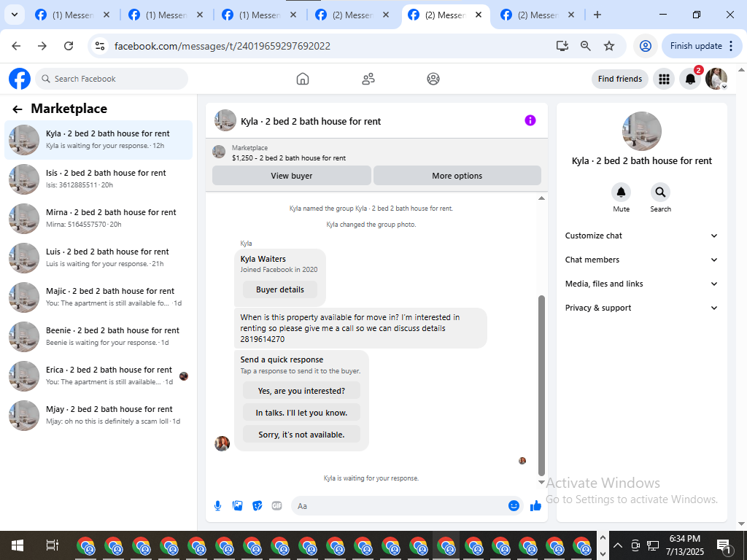Image resolution: width=747 pixels, height=560 pixels.
Task: Choose a GIF for the message
Action: pos(276,506)
